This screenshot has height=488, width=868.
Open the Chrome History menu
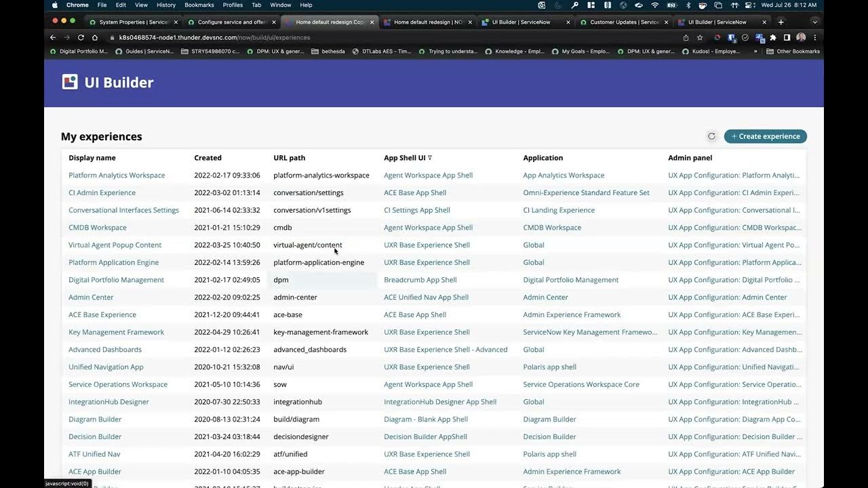tap(166, 5)
